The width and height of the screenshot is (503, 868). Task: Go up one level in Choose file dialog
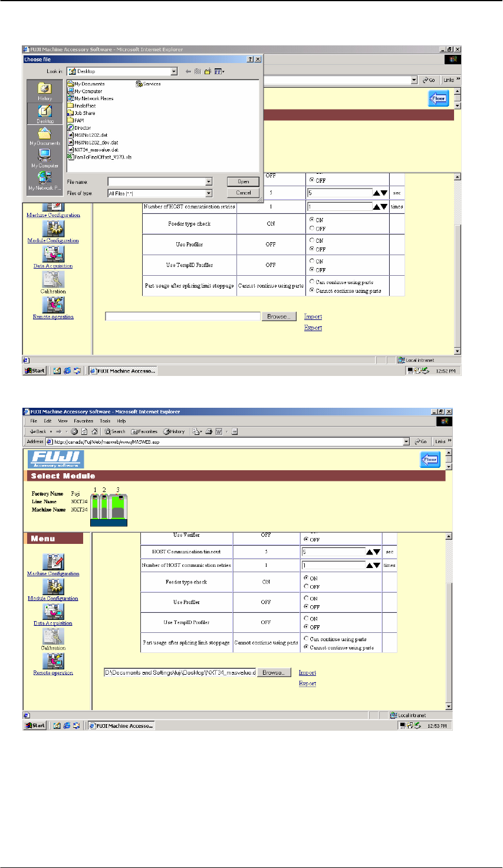point(198,71)
